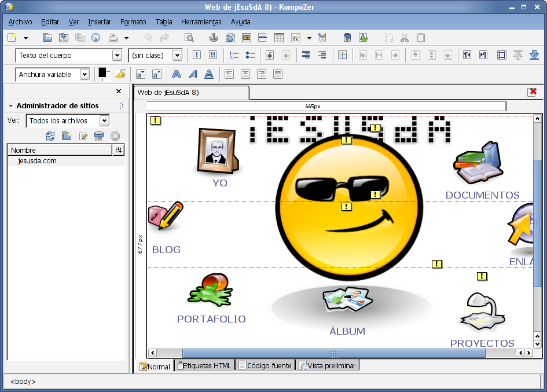Toggle emphasis single exclamation button
This screenshot has width=547, height=392.
click(x=196, y=55)
